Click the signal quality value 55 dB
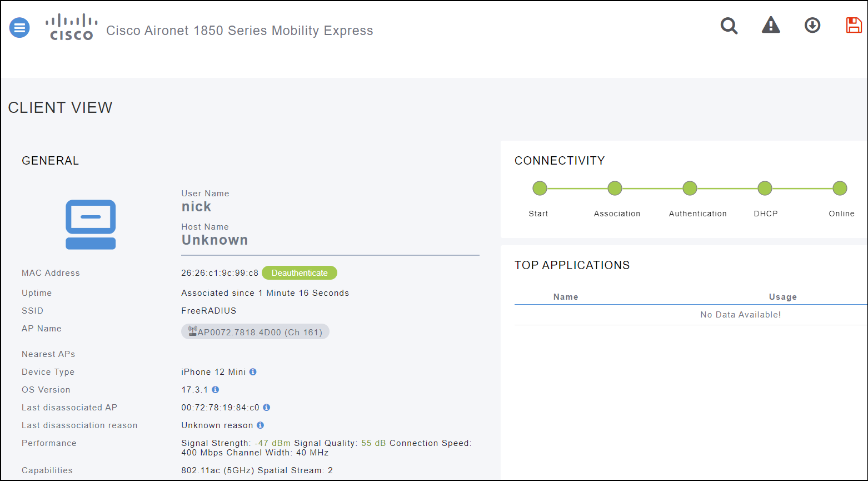The image size is (868, 481). coord(373,443)
